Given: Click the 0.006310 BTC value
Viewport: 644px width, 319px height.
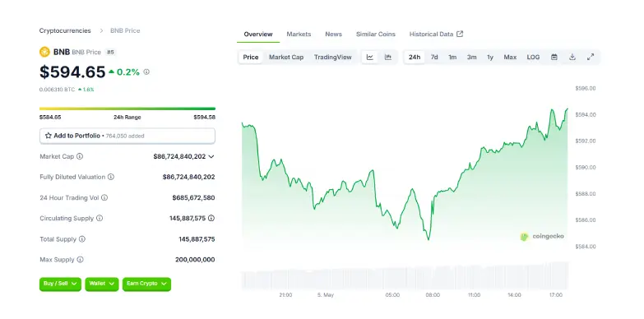Looking at the screenshot, I should coord(57,90).
